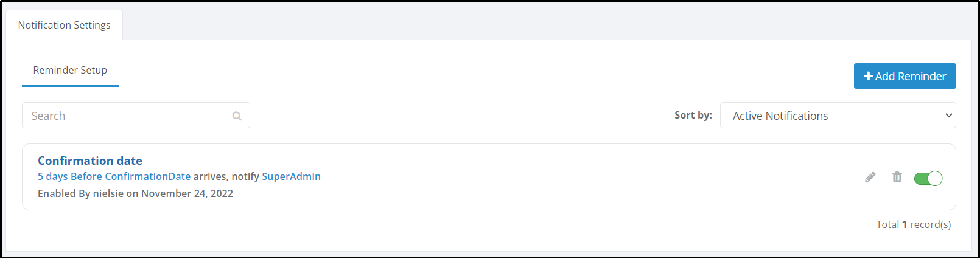The image size is (980, 259).
Task: Click the chevron arrow of the sort dropdown
Action: 948,116
